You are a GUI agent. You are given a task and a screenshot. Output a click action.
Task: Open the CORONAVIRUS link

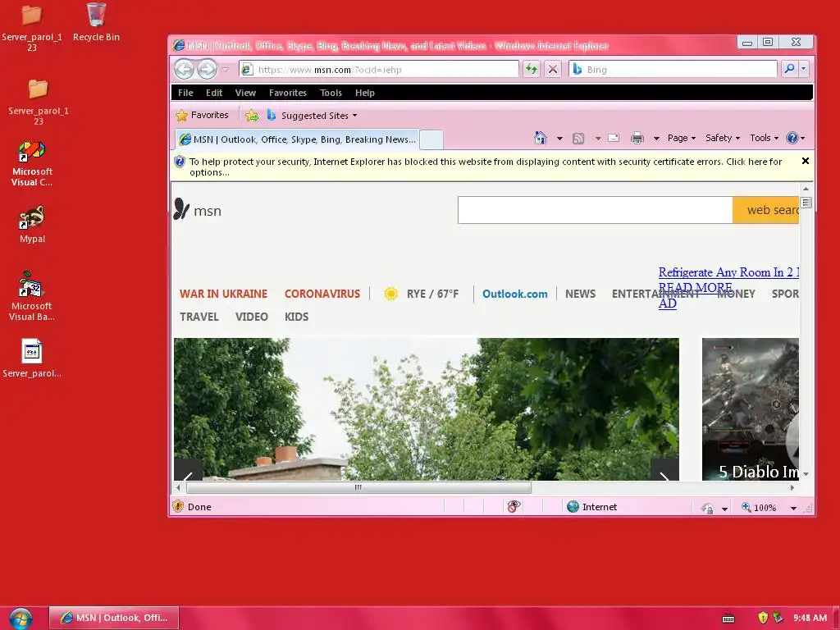(x=322, y=294)
